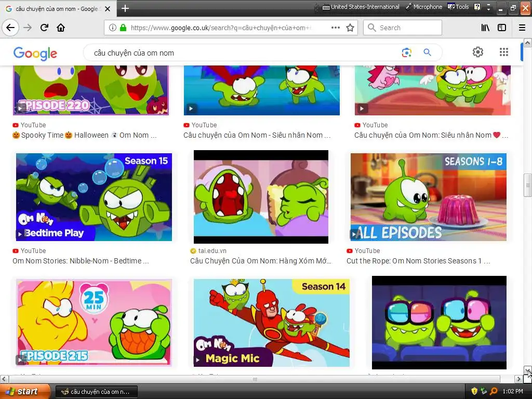532x399 pixels.
Task: Open Siêu nhân Nom heart result link
Action: click(431, 135)
